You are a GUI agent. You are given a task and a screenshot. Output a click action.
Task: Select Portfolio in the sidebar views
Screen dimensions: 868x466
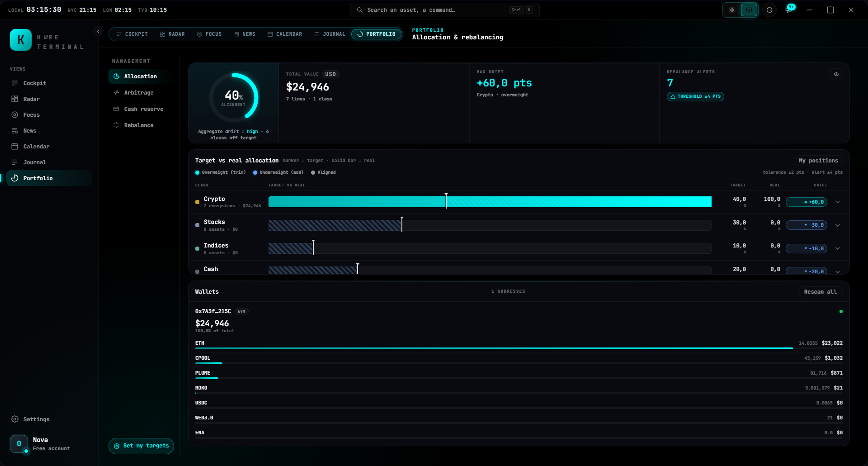tap(49, 178)
